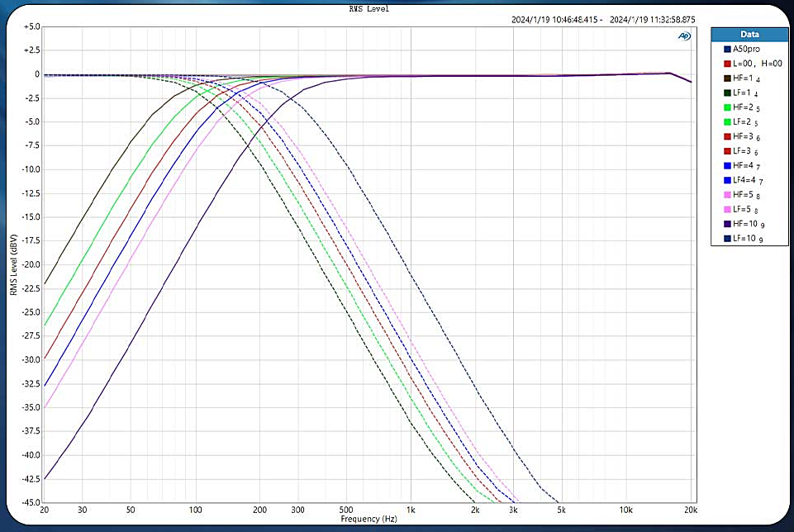
Task: Click the purple swatch beside HF=10
Action: point(727,224)
